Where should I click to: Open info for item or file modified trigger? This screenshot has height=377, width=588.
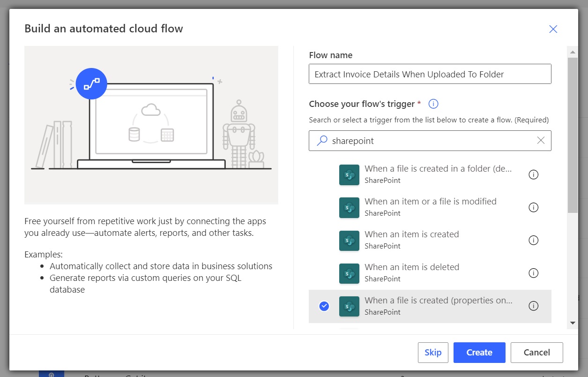(x=533, y=207)
